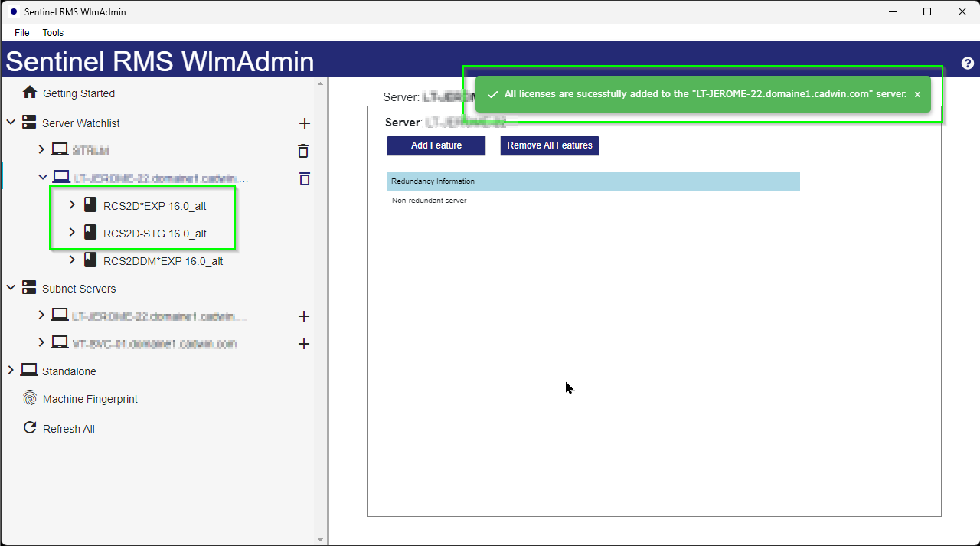Expand the first subnet server node
The image size is (980, 546).
[41, 315]
